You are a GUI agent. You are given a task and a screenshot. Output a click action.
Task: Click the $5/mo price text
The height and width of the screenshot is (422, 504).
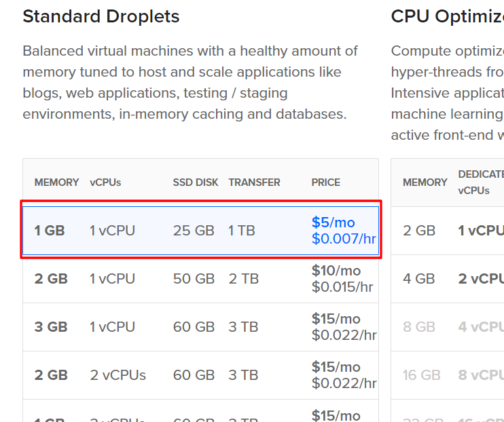point(334,223)
